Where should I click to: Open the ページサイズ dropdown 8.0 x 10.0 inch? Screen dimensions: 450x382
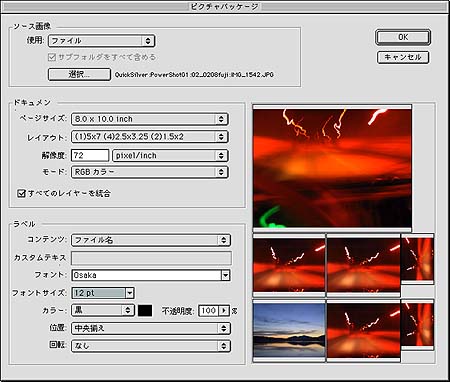[150, 119]
